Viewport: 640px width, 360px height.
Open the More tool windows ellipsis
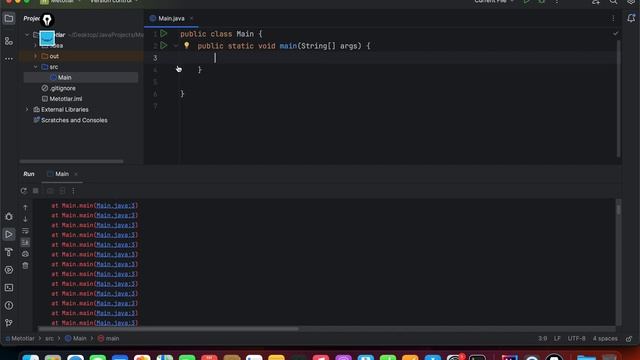tap(9, 59)
